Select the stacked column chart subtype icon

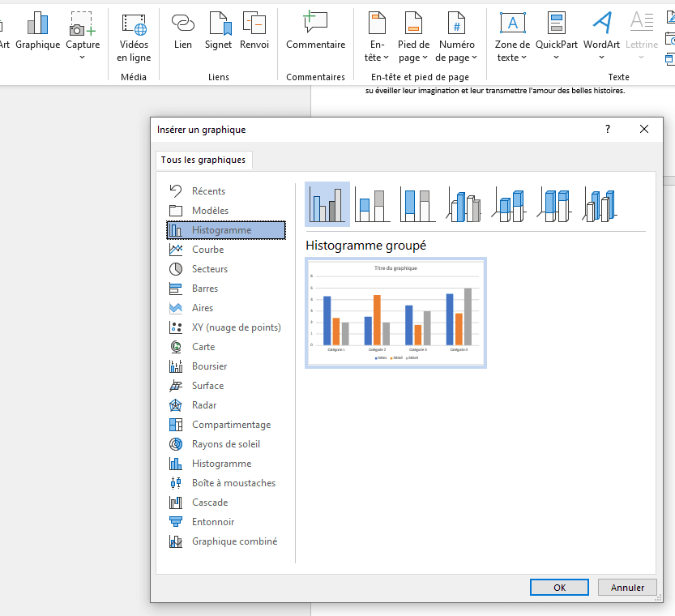(373, 204)
